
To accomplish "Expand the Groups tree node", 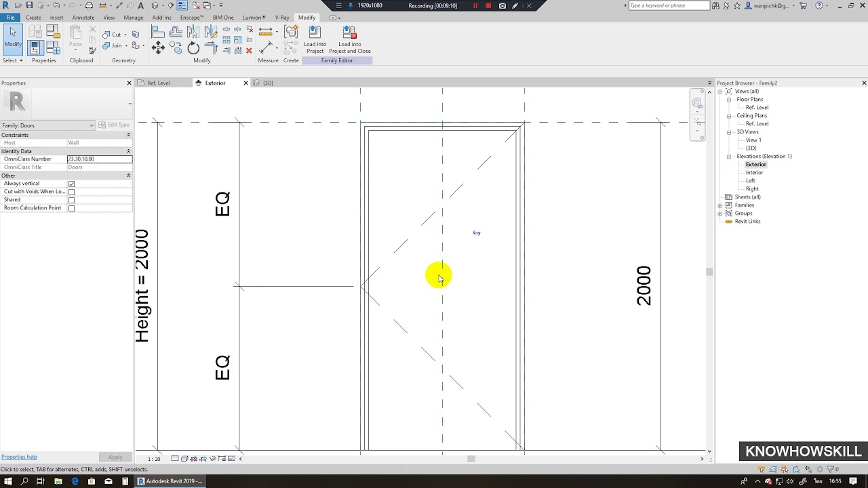I will pyautogui.click(x=720, y=213).
